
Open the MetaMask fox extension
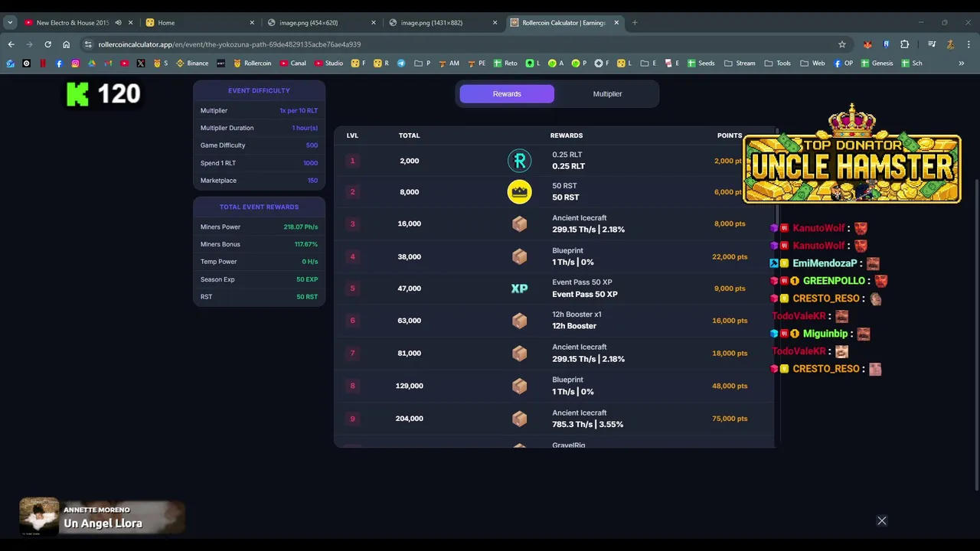point(867,44)
